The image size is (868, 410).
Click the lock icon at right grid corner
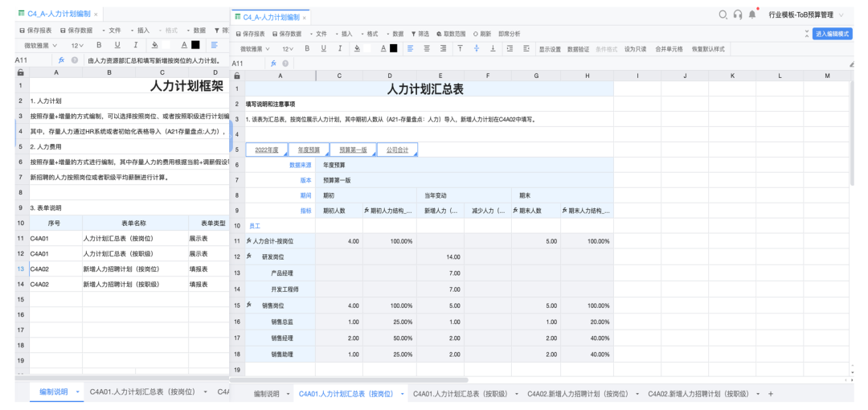coord(237,76)
